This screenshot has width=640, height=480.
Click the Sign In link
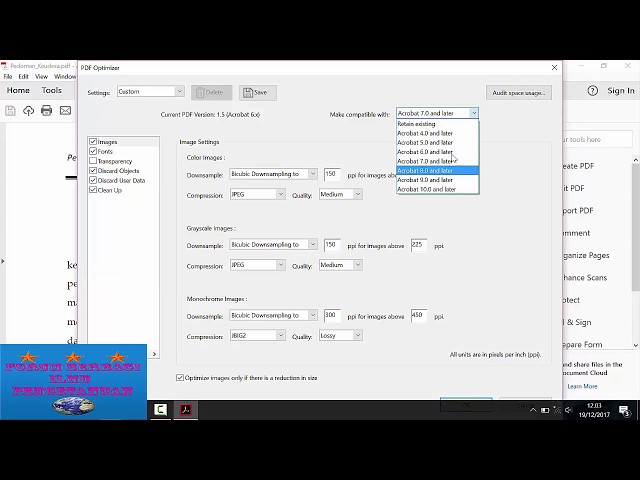(621, 91)
